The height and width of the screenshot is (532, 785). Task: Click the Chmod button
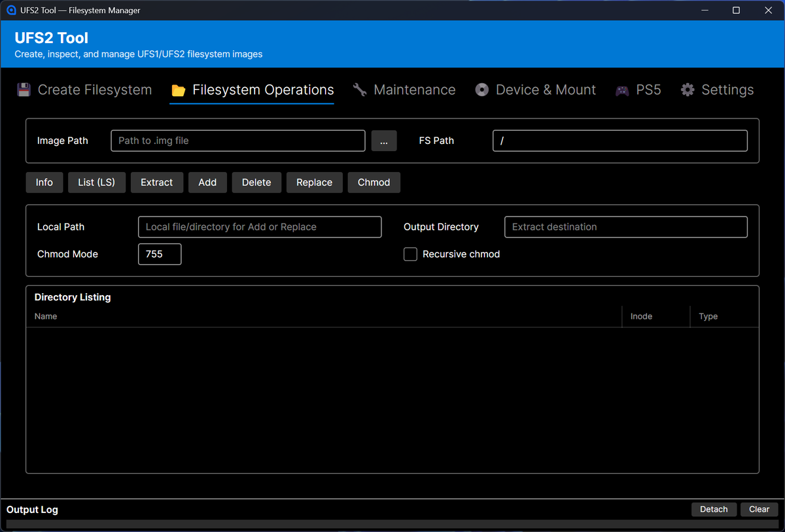coord(374,183)
